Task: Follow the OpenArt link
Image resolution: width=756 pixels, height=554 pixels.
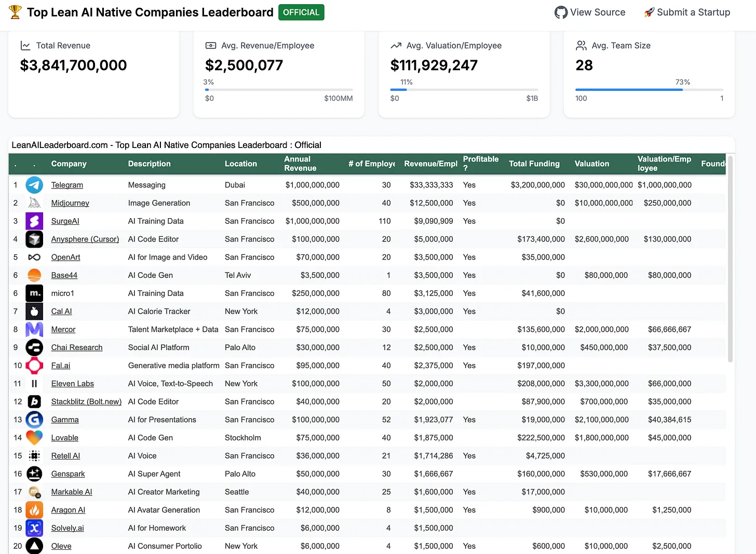Action: point(66,257)
